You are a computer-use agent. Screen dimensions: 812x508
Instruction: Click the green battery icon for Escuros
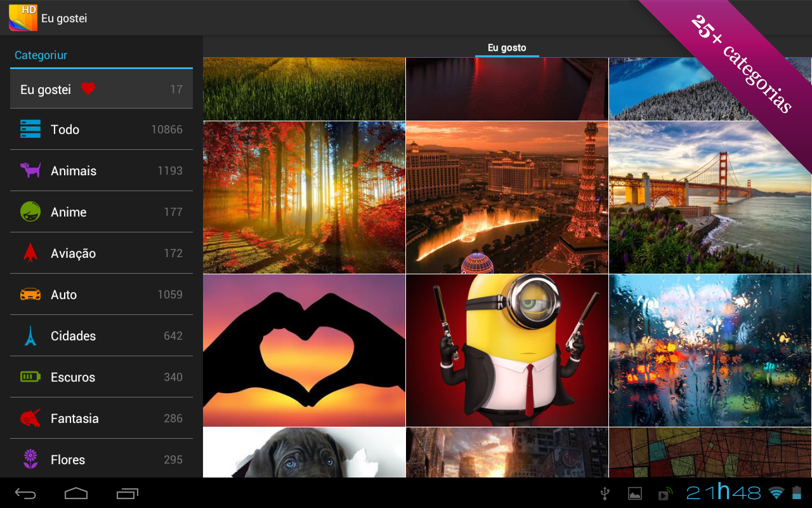[30, 377]
